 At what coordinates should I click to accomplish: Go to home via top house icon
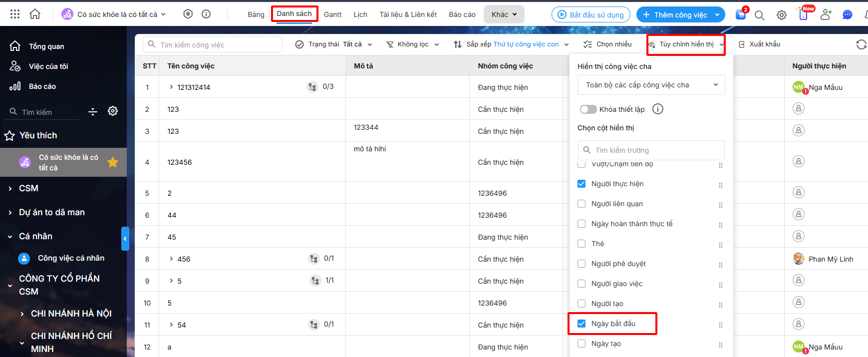pyautogui.click(x=35, y=14)
